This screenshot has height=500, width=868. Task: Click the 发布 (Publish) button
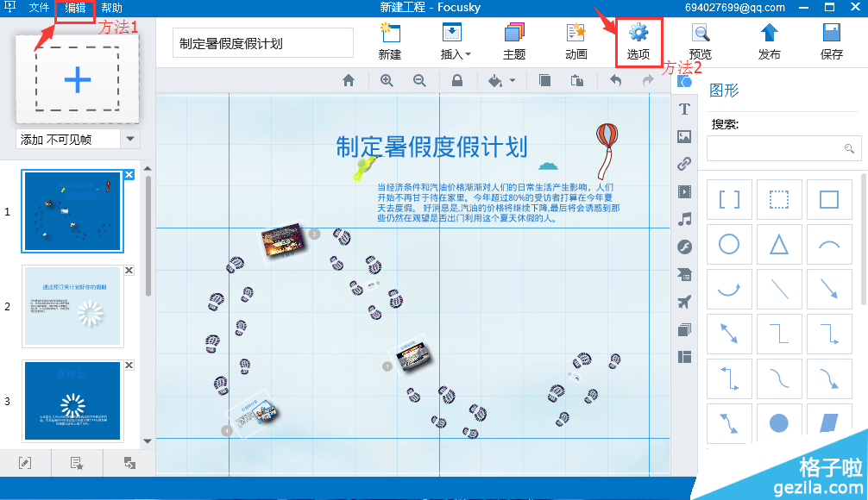pos(768,41)
